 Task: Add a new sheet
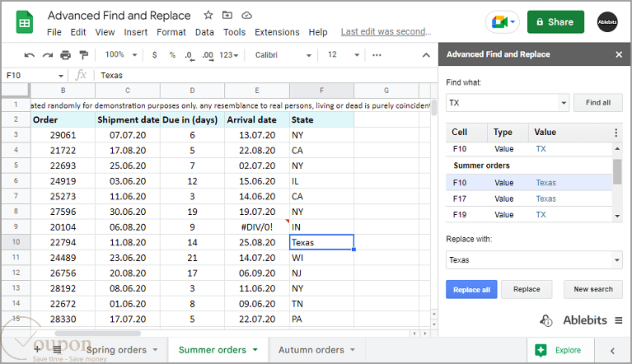coord(37,349)
